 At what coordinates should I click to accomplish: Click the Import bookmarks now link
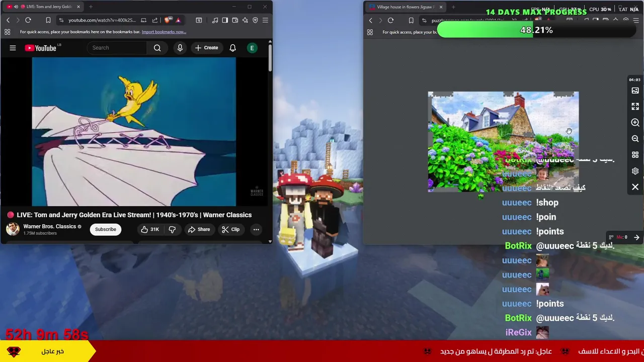click(164, 32)
